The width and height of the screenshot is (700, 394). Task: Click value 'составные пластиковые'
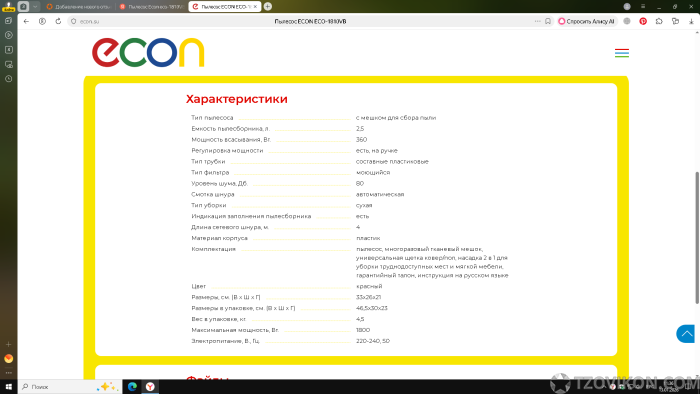[x=392, y=162]
